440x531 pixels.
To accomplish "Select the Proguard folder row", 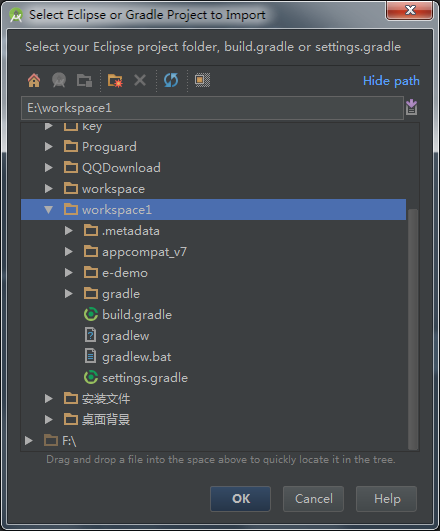I will [x=213, y=147].
